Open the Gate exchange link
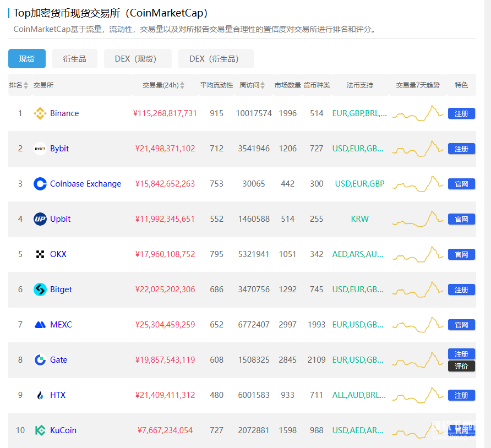The width and height of the screenshot is (491, 448). click(x=58, y=360)
